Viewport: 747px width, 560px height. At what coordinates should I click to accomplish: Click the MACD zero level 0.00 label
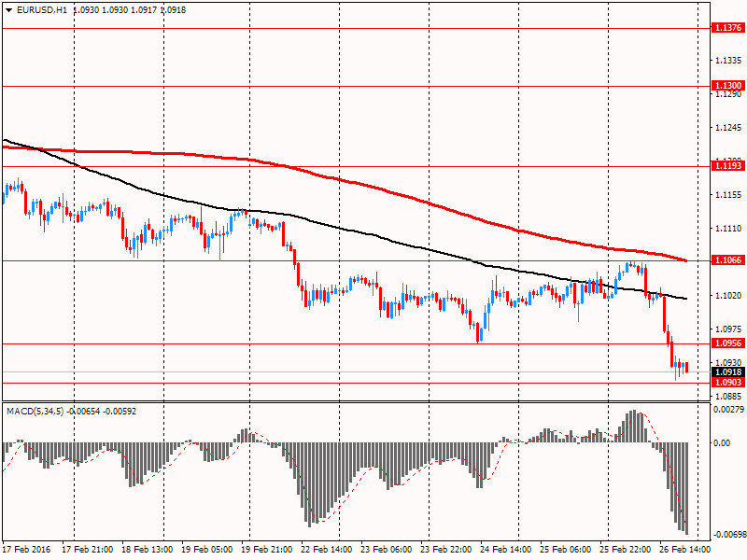pyautogui.click(x=722, y=442)
